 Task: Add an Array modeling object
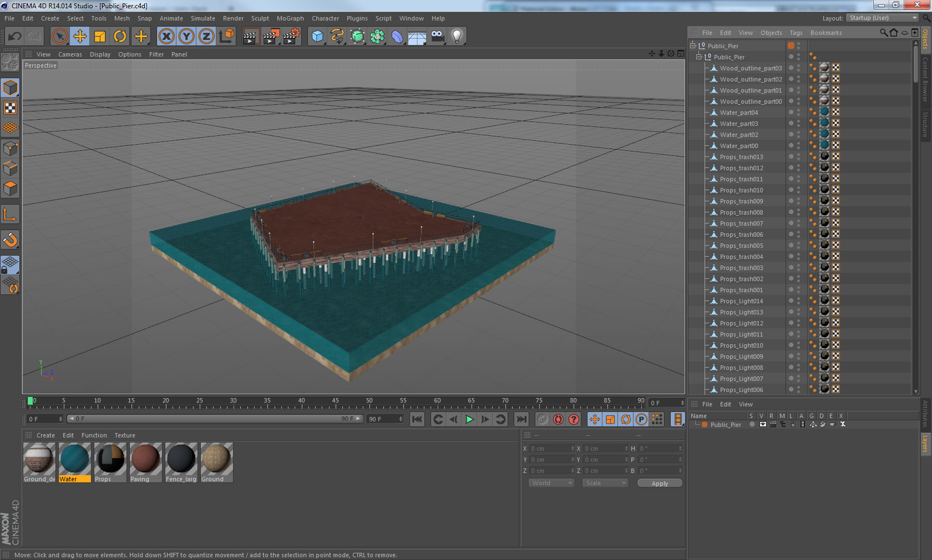click(x=377, y=37)
